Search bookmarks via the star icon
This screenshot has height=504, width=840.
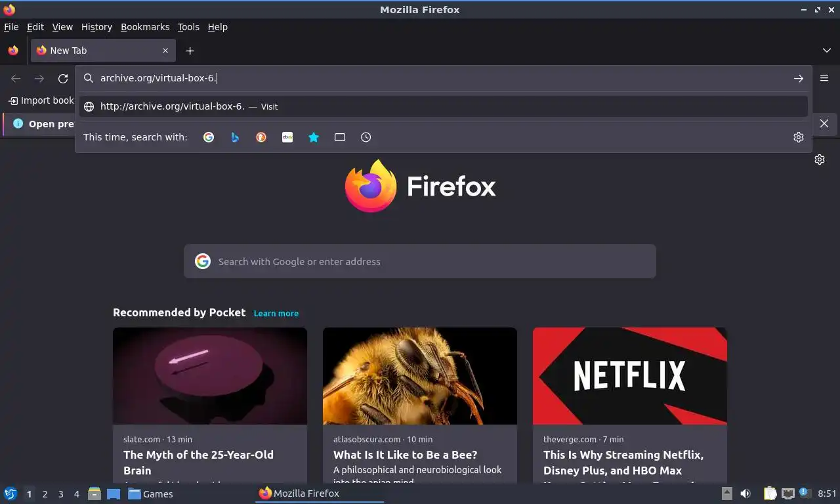pos(314,137)
